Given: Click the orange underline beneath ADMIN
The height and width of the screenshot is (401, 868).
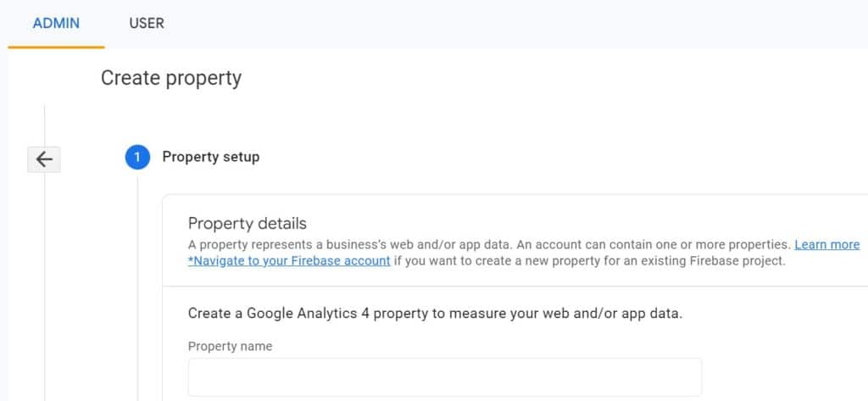Looking at the screenshot, I should [x=56, y=47].
